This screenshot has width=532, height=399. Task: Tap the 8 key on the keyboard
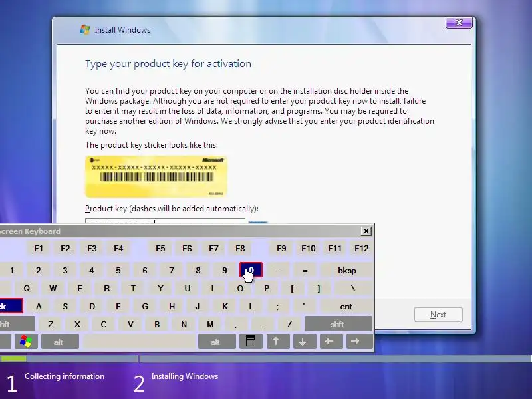(198, 271)
